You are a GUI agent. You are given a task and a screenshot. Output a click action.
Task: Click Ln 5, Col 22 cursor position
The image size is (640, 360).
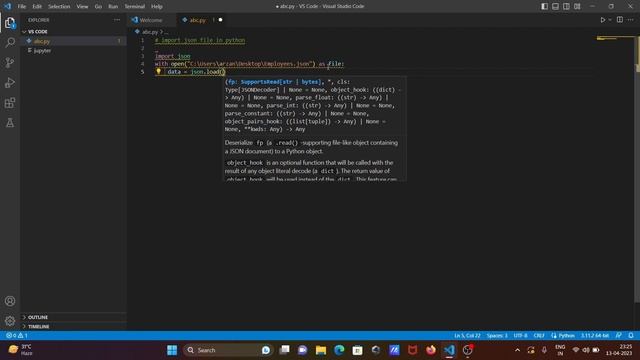[x=467, y=336]
